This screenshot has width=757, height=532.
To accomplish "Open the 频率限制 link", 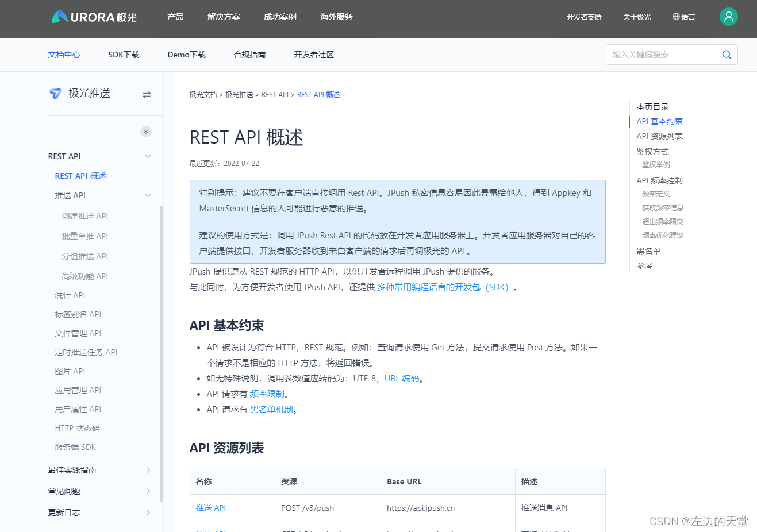I will click(267, 394).
